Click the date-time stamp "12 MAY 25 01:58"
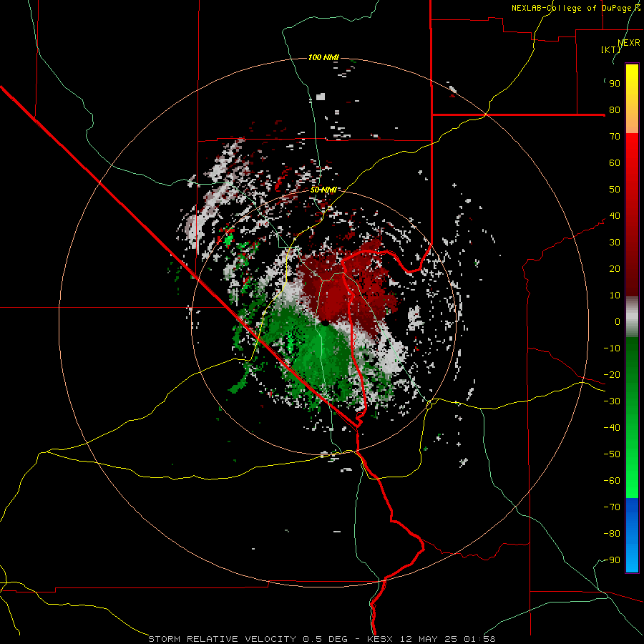The width and height of the screenshot is (644, 644). click(448, 639)
